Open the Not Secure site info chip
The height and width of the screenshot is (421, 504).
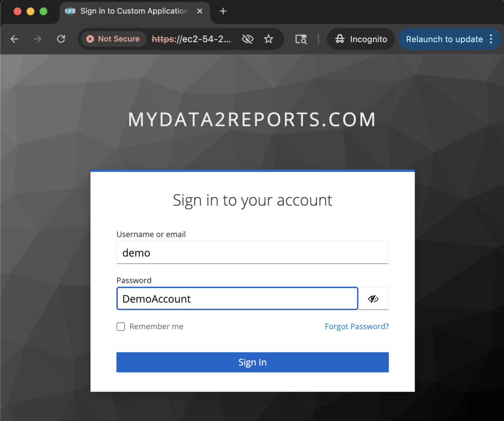coord(113,39)
